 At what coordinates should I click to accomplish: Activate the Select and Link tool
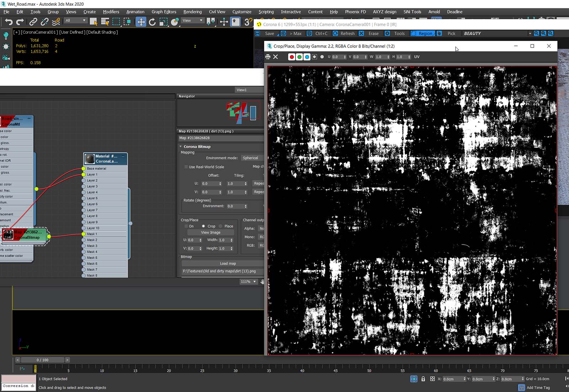point(33,22)
